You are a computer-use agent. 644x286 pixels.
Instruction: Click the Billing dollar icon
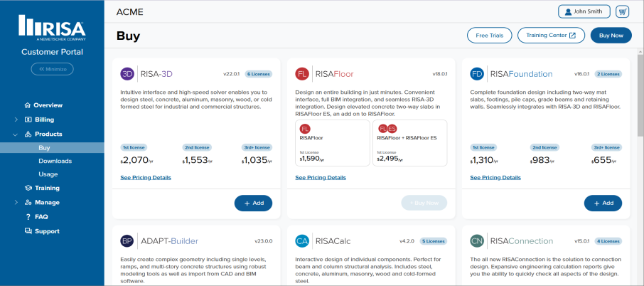pos(28,120)
